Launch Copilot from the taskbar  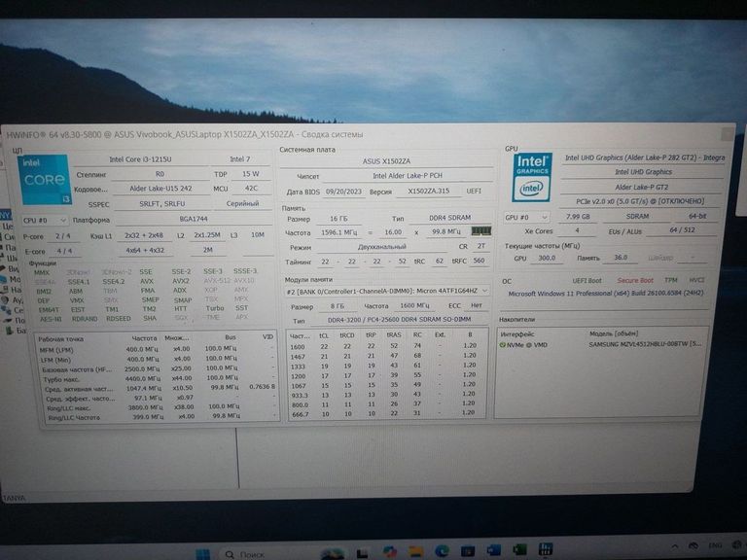point(390,552)
